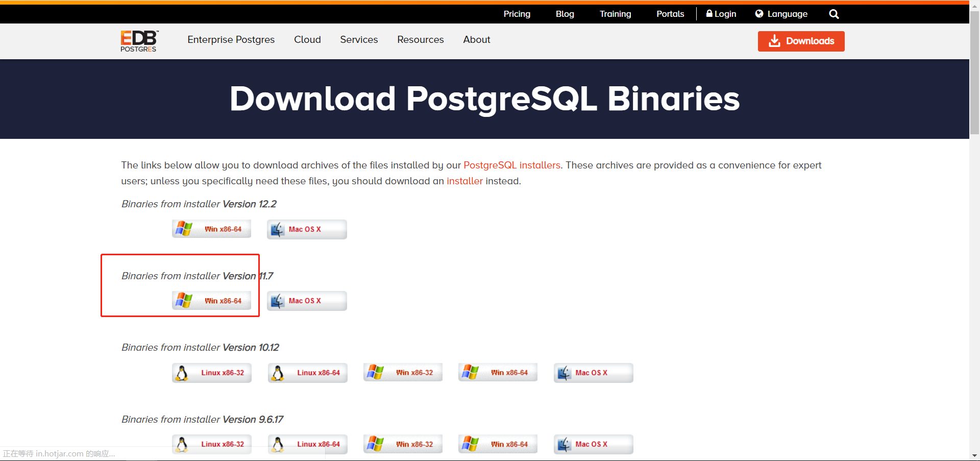Download Version 10.12 Linux x86-64 binaries
The image size is (980, 461).
pyautogui.click(x=307, y=373)
